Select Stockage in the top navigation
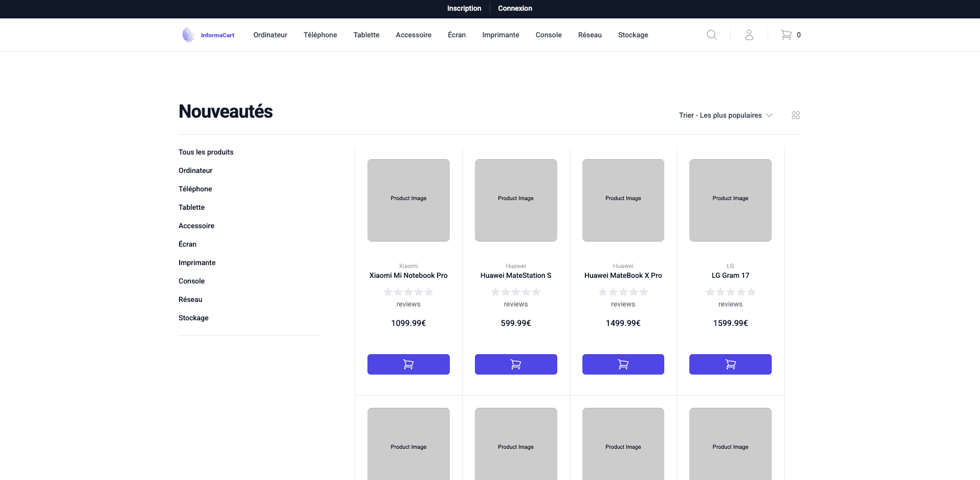Viewport: 980px width, 480px height. [633, 35]
